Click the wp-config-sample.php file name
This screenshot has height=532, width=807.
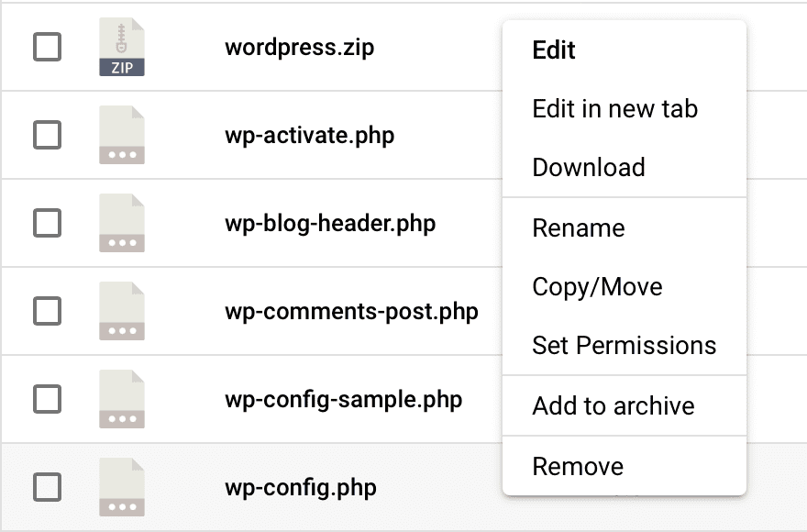pyautogui.click(x=345, y=399)
